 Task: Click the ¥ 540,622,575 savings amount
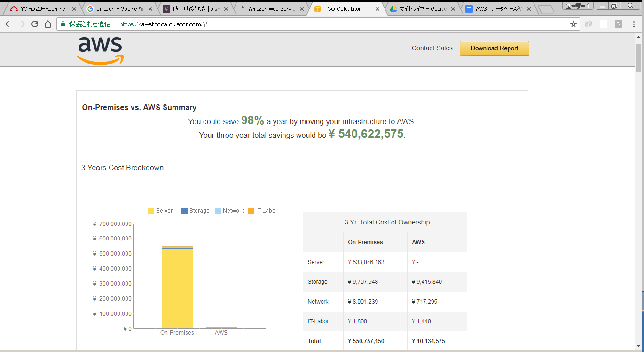[366, 134]
